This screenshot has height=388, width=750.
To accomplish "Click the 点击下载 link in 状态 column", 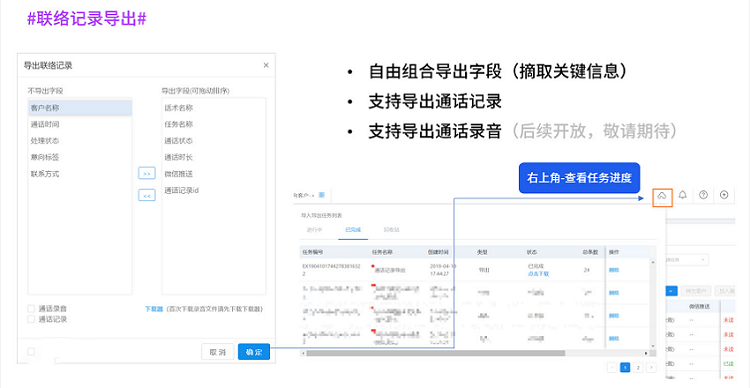I will 538,274.
